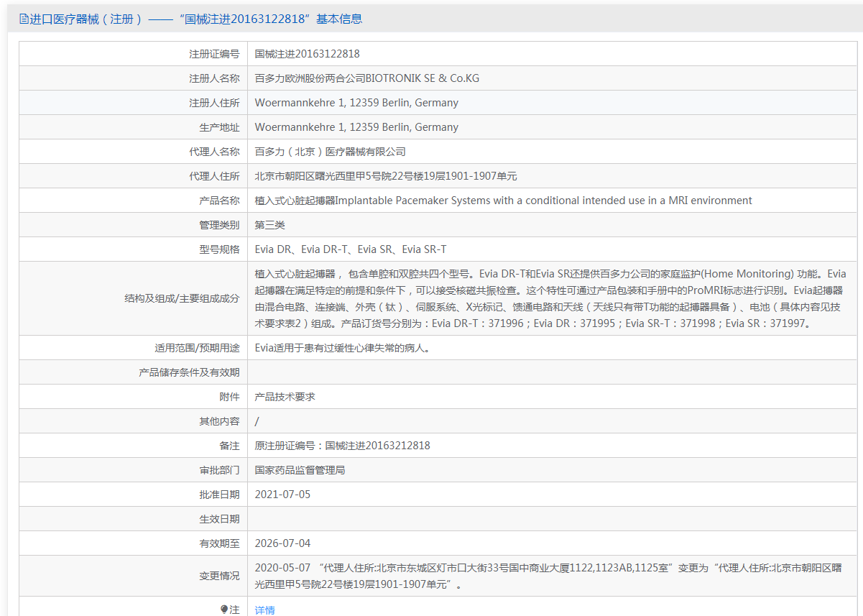Click approval department 国家药品监督管理局
The height and width of the screenshot is (616, 863).
click(300, 470)
